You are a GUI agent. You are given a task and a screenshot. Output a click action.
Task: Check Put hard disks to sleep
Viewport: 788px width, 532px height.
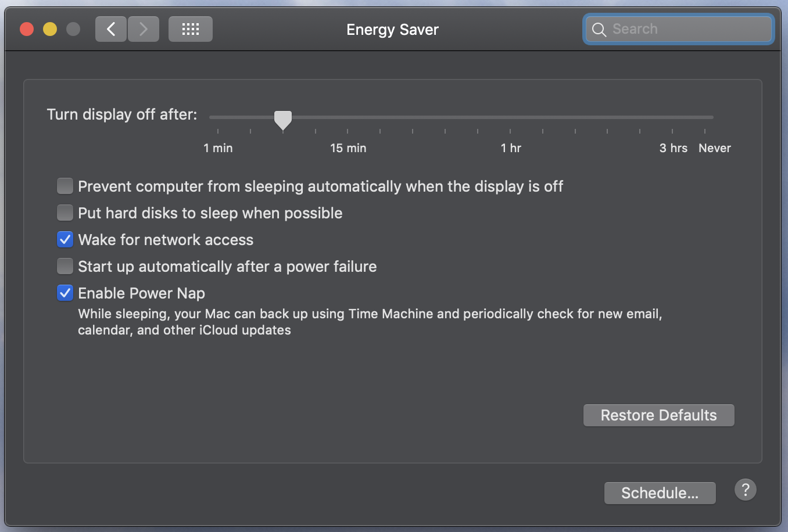point(65,213)
